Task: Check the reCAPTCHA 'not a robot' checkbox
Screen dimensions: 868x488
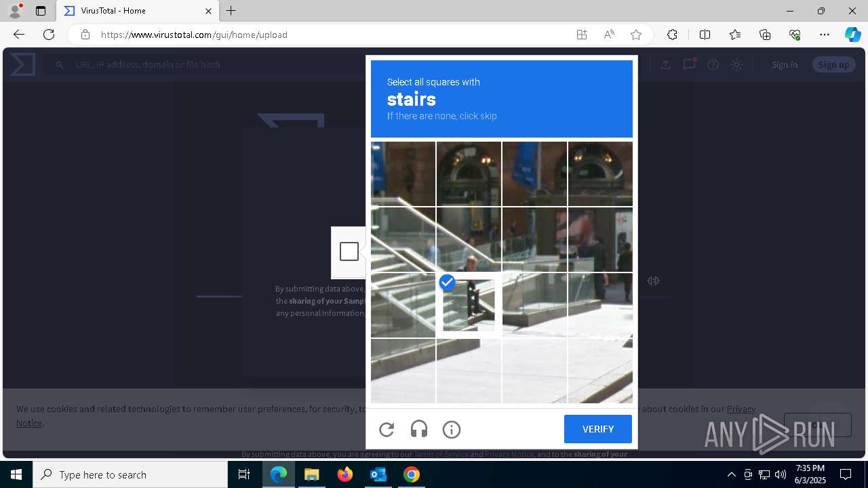Action: coord(349,251)
